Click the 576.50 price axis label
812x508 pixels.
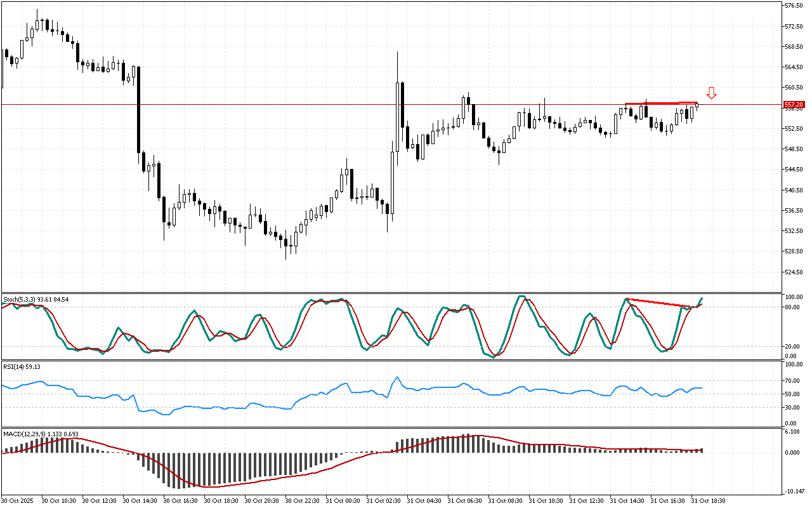click(x=793, y=6)
